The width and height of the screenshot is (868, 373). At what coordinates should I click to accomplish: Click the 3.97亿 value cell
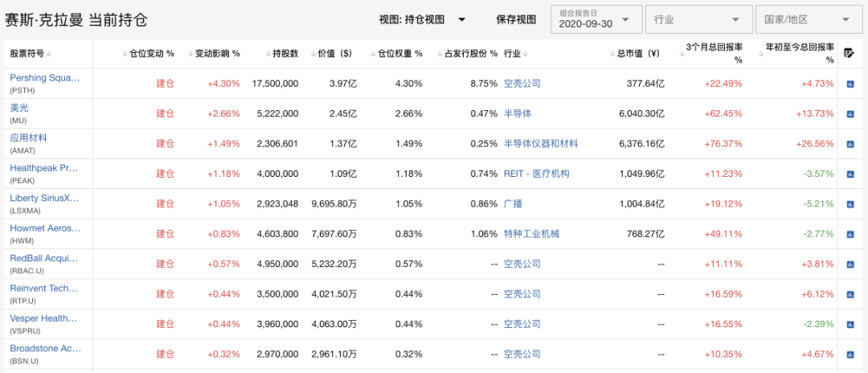(343, 84)
